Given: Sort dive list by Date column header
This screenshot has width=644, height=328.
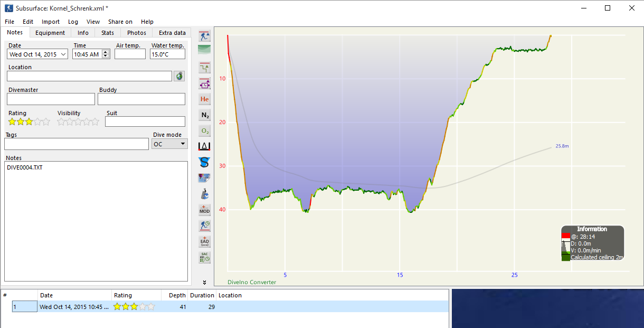Looking at the screenshot, I should [x=75, y=295].
